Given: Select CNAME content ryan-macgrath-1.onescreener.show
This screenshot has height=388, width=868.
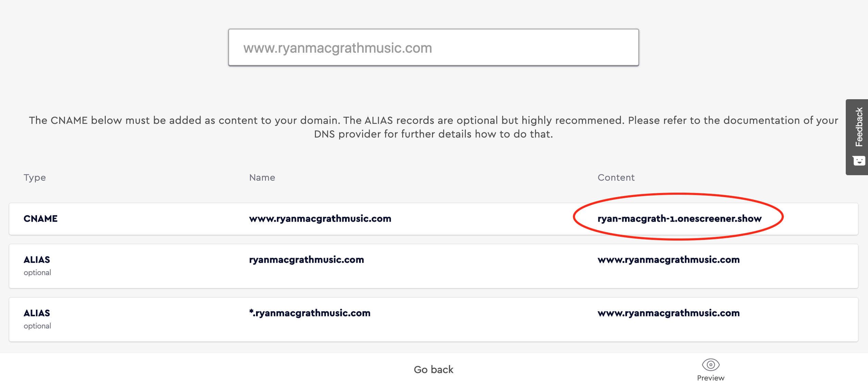Looking at the screenshot, I should coord(679,219).
